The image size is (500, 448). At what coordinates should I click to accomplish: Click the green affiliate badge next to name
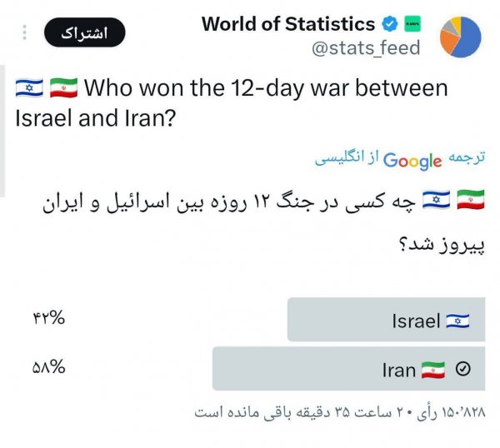[x=412, y=24]
